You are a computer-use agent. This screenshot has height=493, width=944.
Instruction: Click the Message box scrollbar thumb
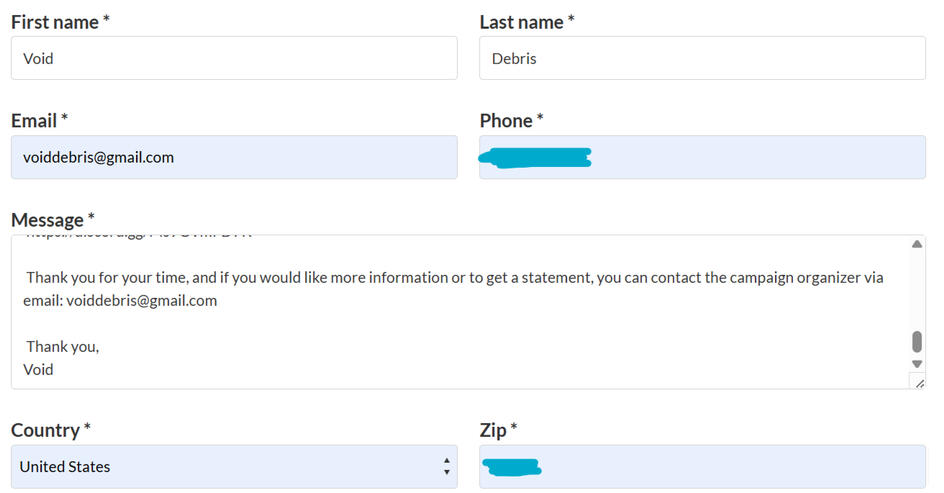[917, 342]
